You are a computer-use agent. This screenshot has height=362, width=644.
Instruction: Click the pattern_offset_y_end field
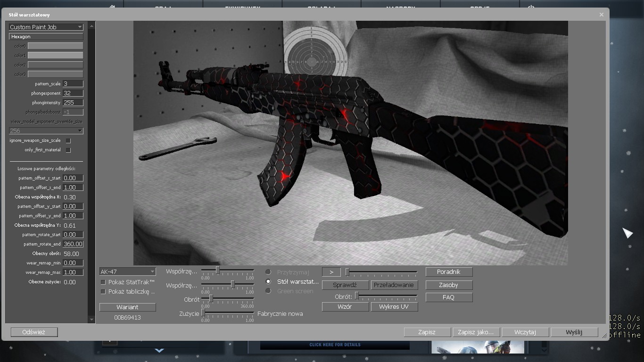point(73,215)
